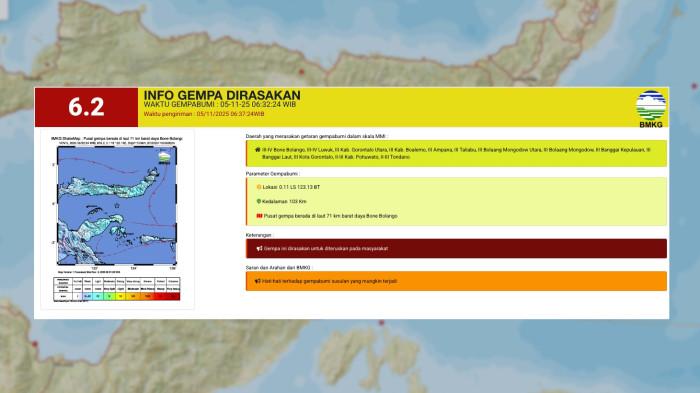Click the megaphone icon in the orange advisory bar
This screenshot has width=700, height=393.
[x=258, y=281]
